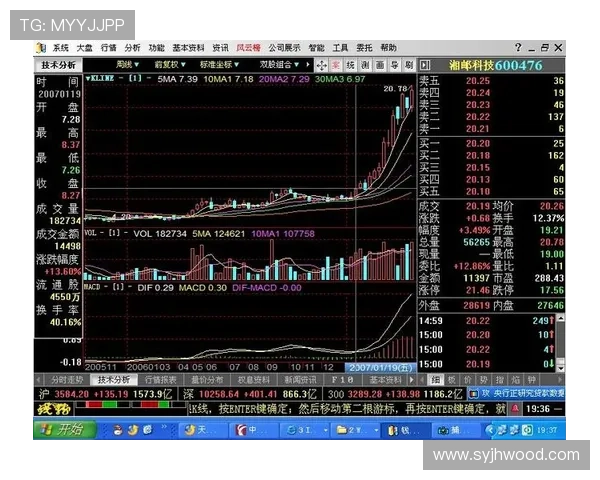600x480 pixels.
Task: Click the help question mark icon
Action: [x=518, y=47]
